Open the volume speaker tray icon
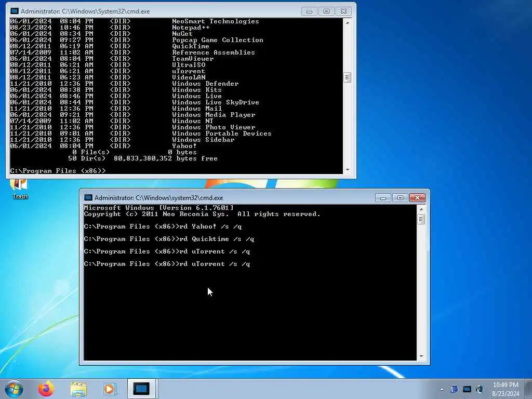This screenshot has height=399, width=532. coord(480,389)
